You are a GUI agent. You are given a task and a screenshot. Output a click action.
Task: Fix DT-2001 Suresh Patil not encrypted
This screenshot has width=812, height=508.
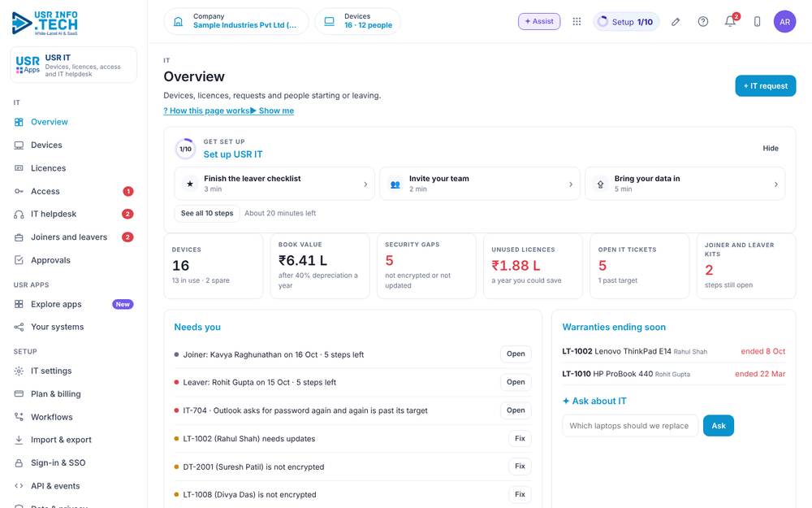coord(520,467)
